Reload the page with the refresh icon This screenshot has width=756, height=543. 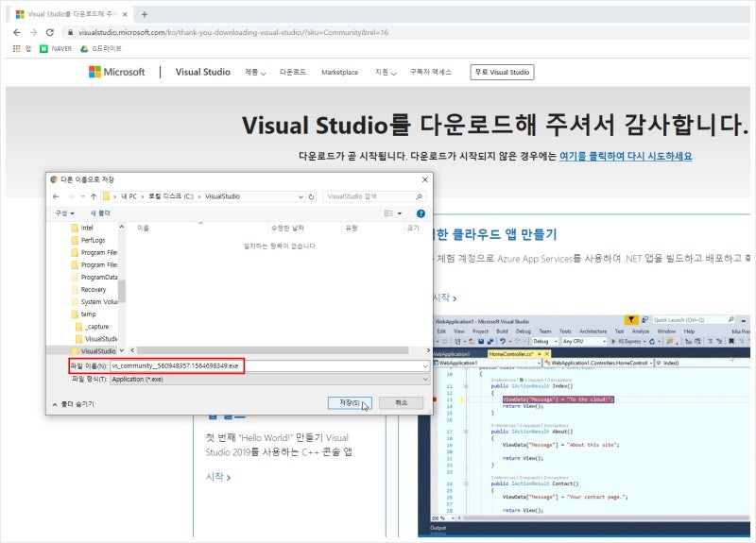pyautogui.click(x=50, y=32)
